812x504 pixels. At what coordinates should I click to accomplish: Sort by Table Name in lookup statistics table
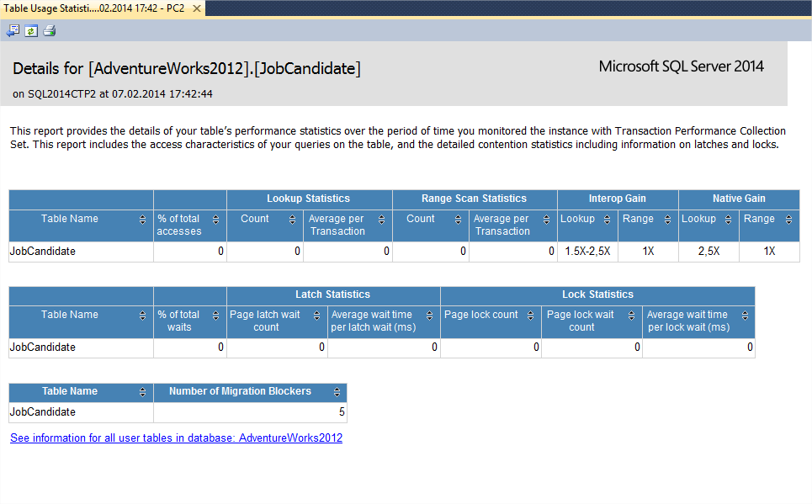(142, 220)
